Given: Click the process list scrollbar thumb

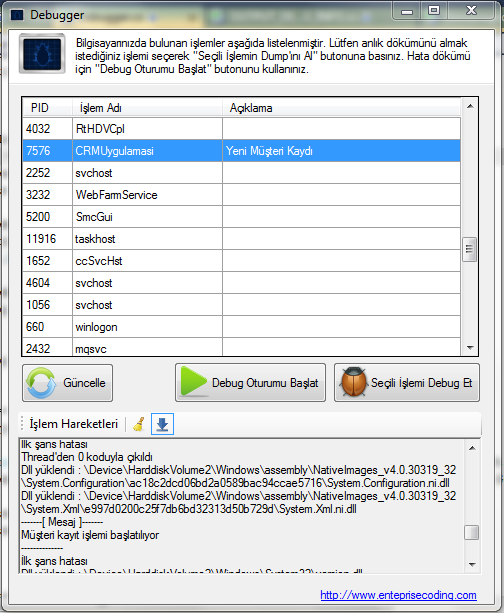Looking at the screenshot, I should (470, 249).
